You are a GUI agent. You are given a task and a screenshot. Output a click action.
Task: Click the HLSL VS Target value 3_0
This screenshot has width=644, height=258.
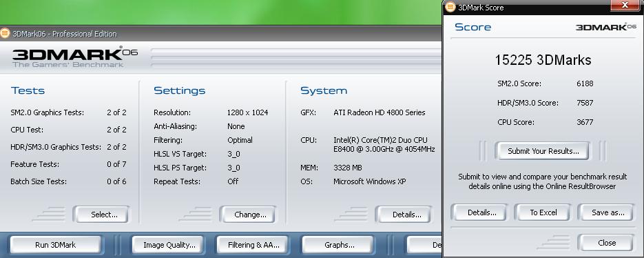(233, 154)
